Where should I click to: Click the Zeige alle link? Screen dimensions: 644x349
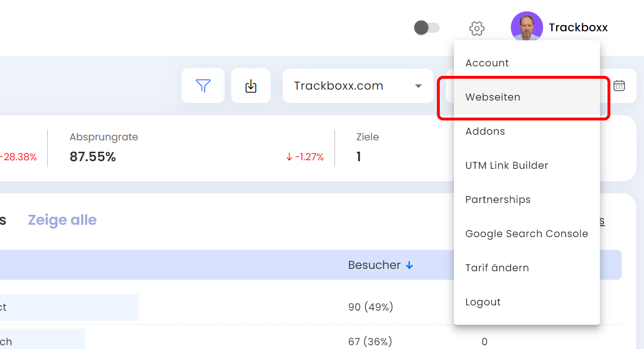coord(62,220)
